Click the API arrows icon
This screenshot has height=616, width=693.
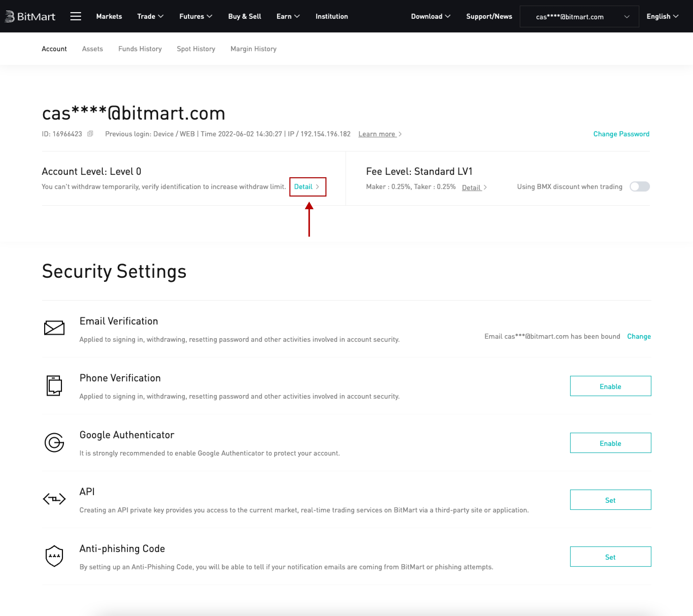pos(54,499)
